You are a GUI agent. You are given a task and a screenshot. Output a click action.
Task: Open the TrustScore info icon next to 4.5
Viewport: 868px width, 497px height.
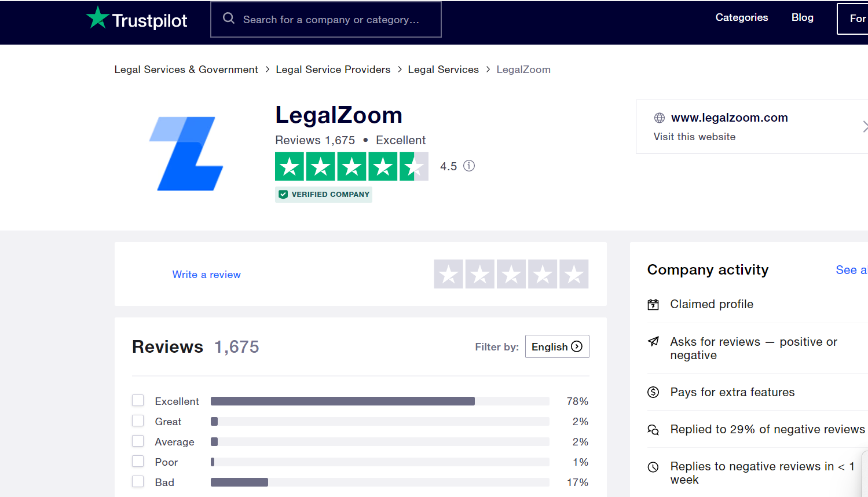(x=469, y=166)
